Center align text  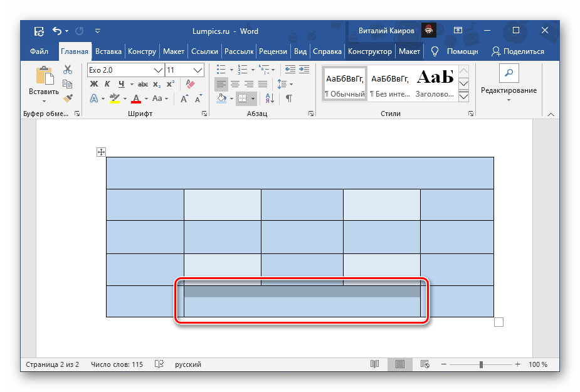(235, 84)
